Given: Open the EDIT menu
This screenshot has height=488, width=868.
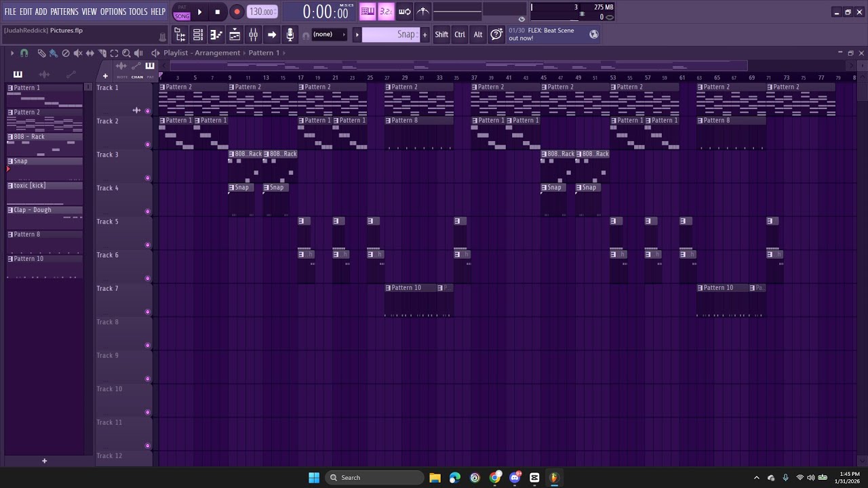Looking at the screenshot, I should click(26, 12).
